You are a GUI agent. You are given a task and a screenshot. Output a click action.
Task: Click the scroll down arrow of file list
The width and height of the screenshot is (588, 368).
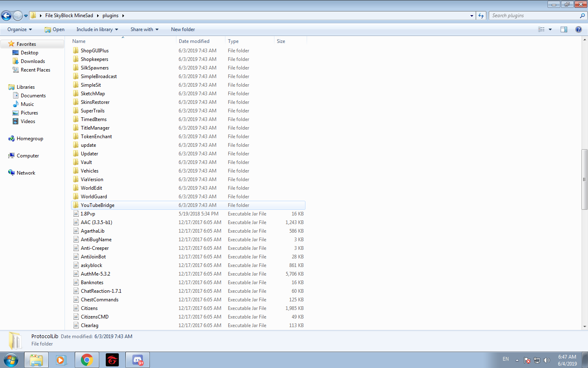pyautogui.click(x=584, y=326)
